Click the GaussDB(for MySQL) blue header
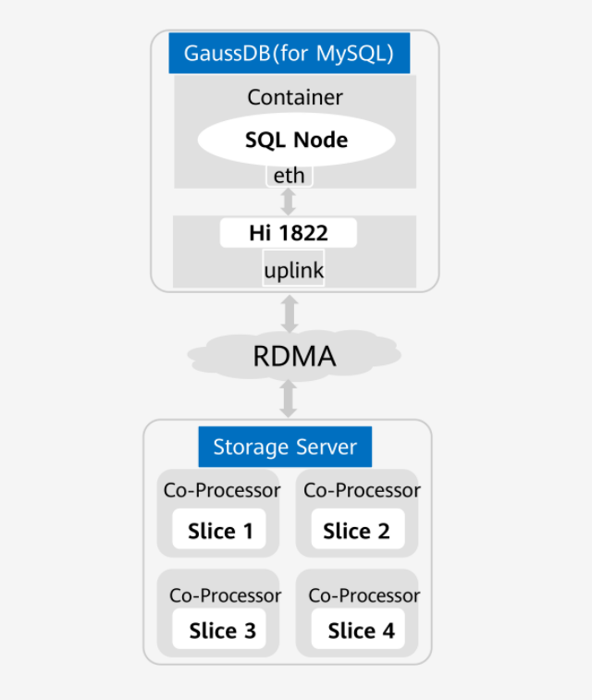 coord(289,53)
